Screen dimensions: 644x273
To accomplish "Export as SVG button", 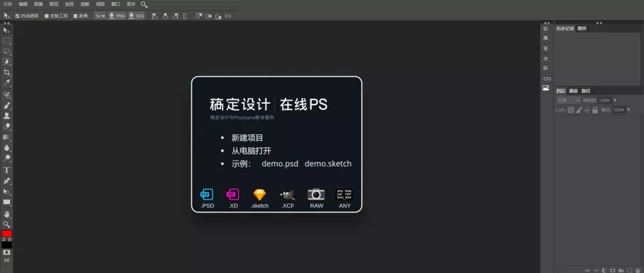I will (137, 16).
